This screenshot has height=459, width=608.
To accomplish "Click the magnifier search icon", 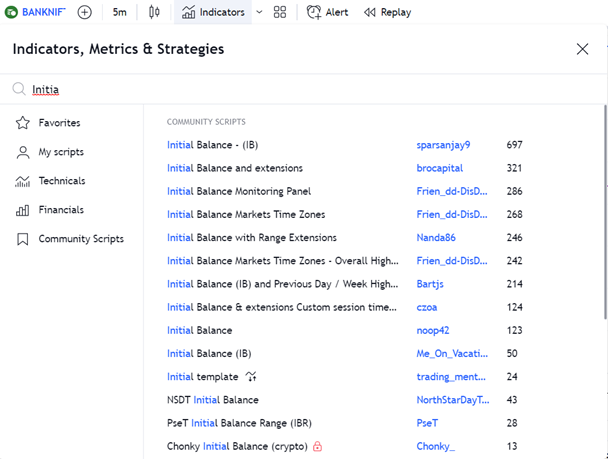I will pyautogui.click(x=19, y=89).
